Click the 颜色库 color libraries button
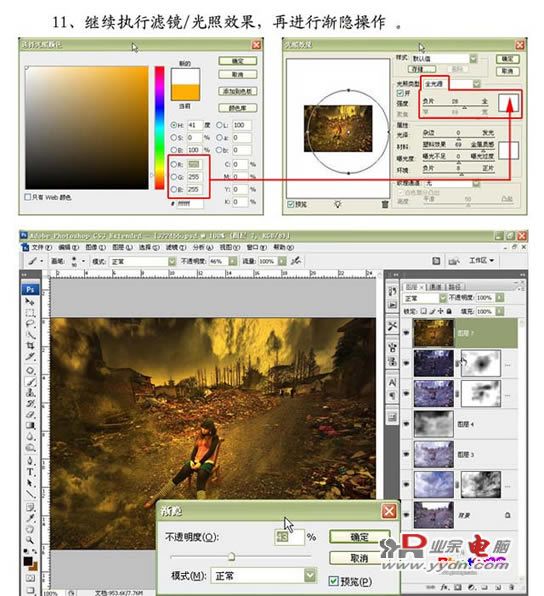 pyautogui.click(x=238, y=108)
